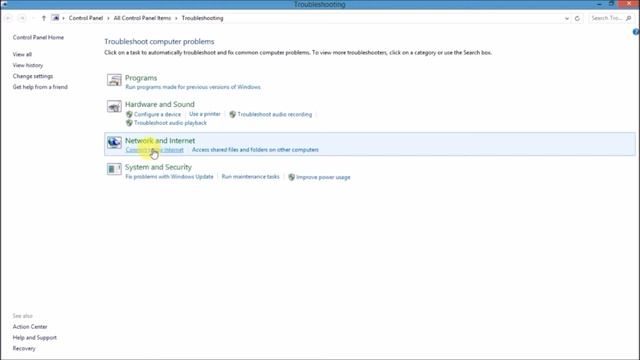
Task: Open Hardware and Sound heading
Action: tap(160, 104)
